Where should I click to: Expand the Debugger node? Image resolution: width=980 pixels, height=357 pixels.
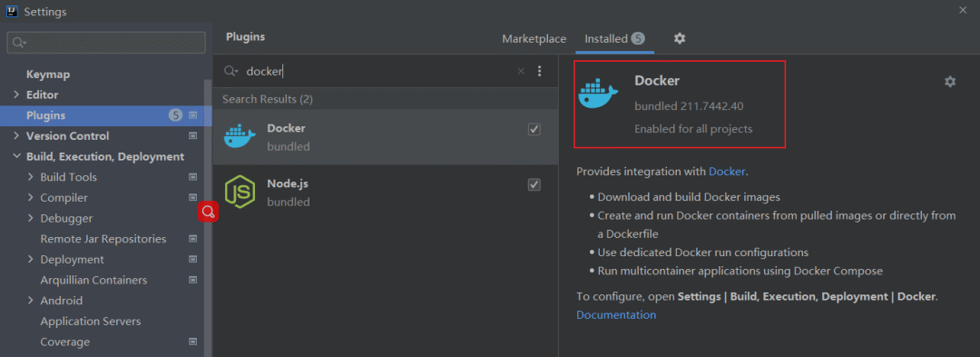coord(31,218)
